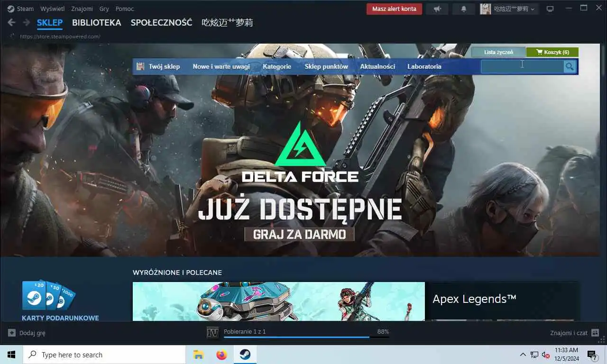Click the Twój sklep avatar icon
The height and width of the screenshot is (364, 607).
click(140, 66)
